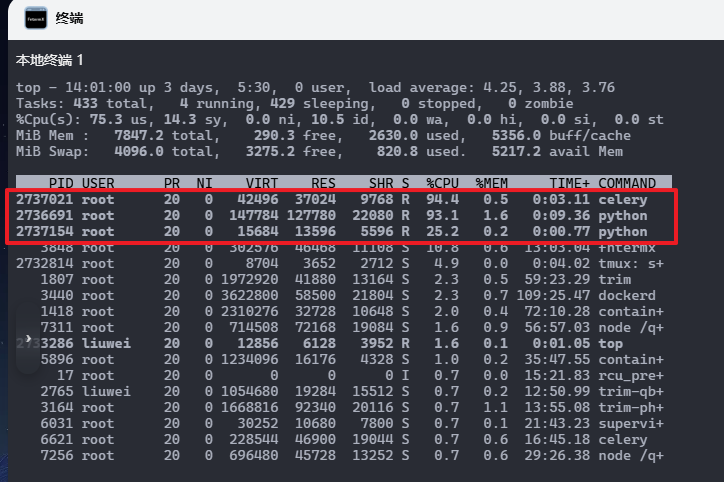The height and width of the screenshot is (482, 724).
Task: Click the %MEM column header
Action: coord(492,183)
